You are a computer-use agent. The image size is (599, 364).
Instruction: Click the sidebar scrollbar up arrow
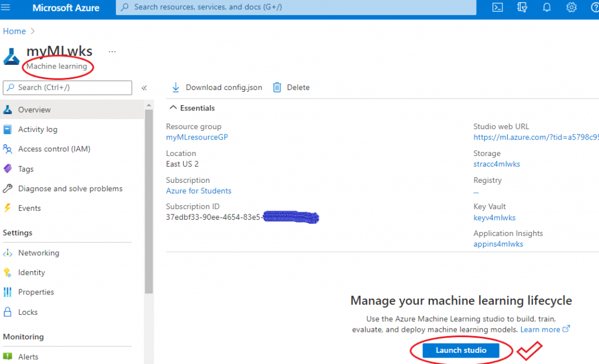point(149,105)
